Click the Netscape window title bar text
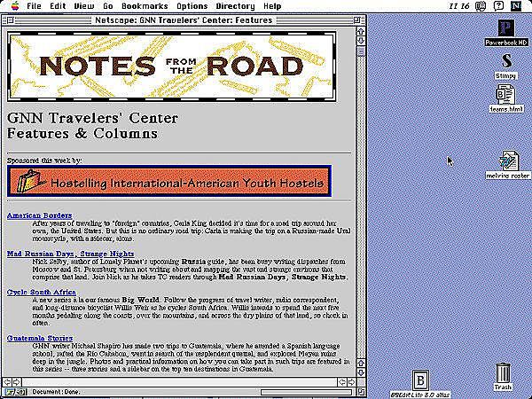 (184, 20)
